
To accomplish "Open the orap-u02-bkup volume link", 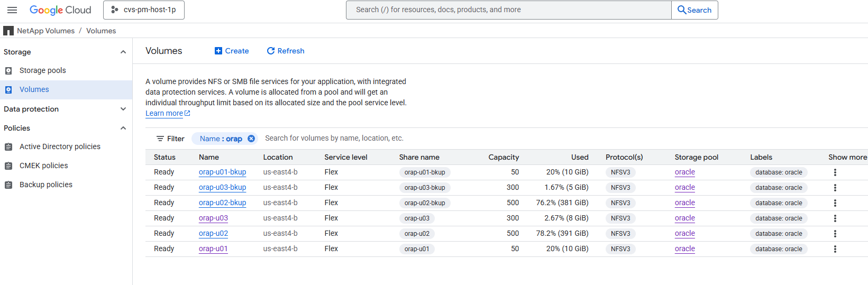I will pos(222,203).
